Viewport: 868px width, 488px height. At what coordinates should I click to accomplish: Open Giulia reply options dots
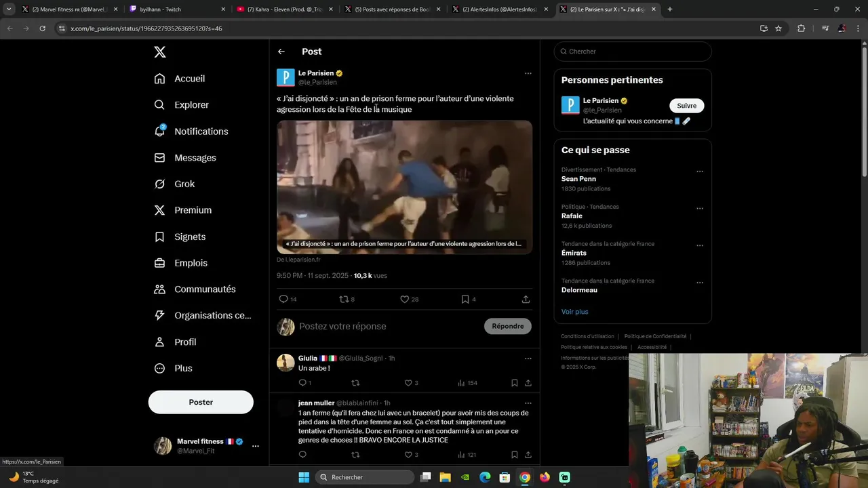(528, 358)
